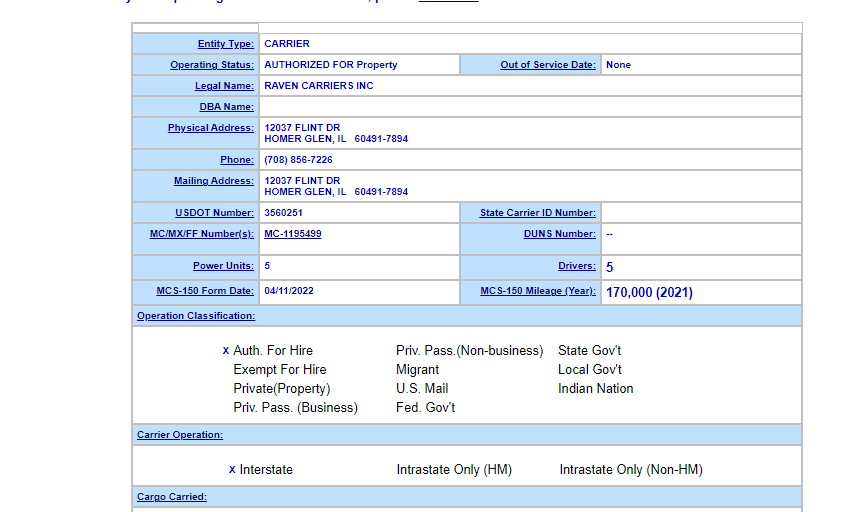Viewport: 861px width, 512px height.
Task: Select the mileage value 170,000 (2021)
Action: point(649,292)
